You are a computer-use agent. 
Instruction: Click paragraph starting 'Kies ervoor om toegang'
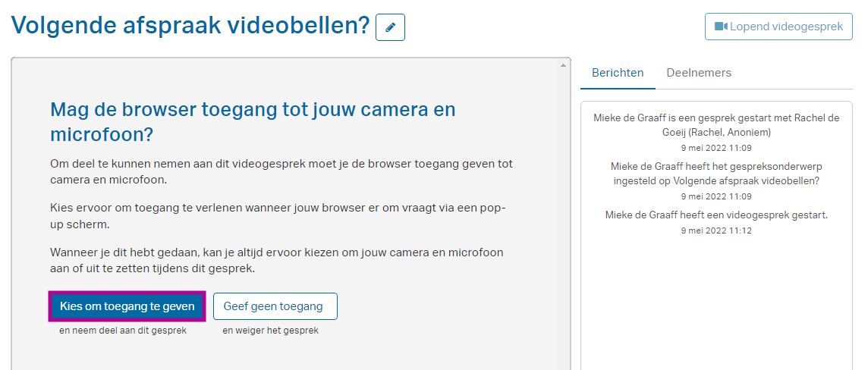click(278, 217)
